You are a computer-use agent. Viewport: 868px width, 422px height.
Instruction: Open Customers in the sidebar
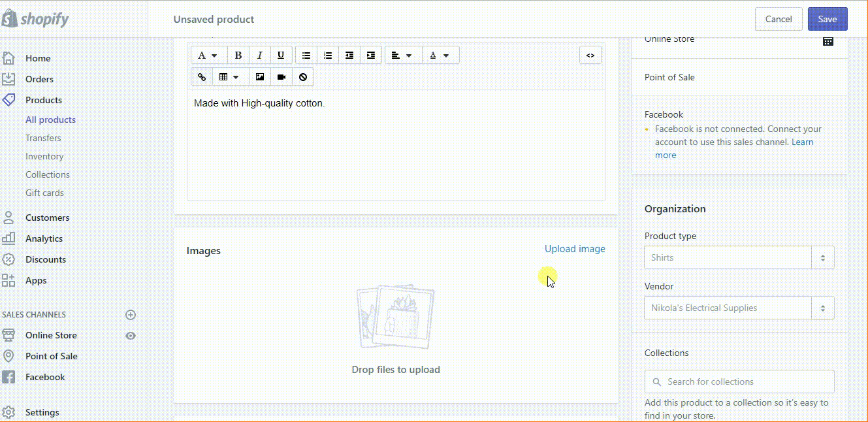point(47,218)
